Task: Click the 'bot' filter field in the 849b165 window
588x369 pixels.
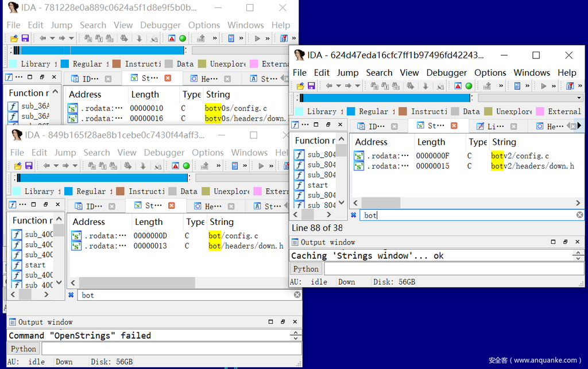Action: pos(184,295)
